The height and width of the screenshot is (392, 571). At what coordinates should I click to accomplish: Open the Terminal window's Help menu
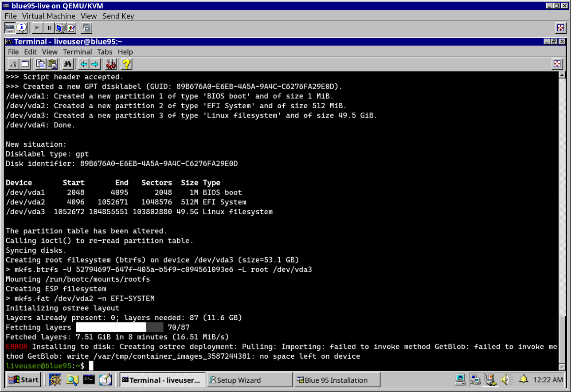pos(125,52)
